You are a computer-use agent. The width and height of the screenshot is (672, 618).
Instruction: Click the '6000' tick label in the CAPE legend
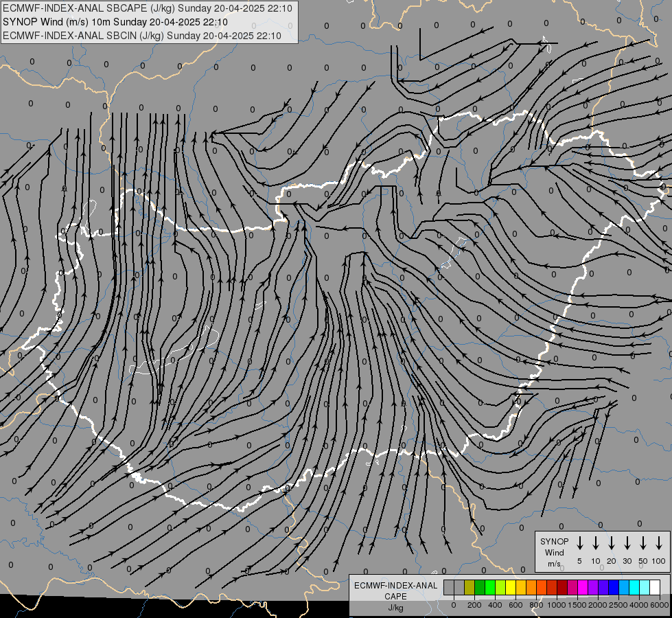(660, 605)
